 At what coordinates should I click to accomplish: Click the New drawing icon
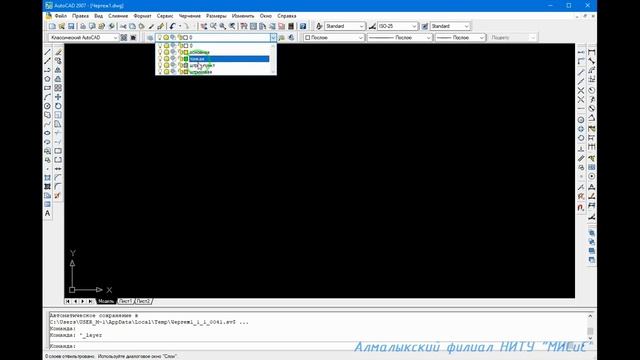pos(52,26)
